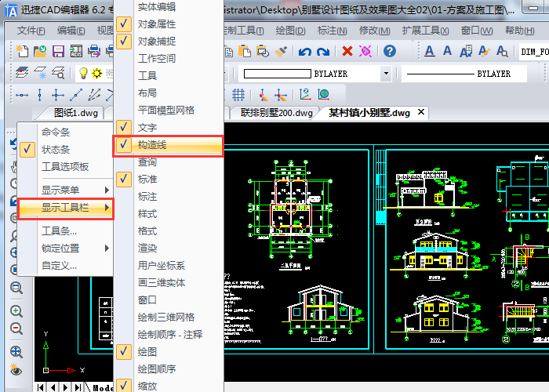
Task: Go to the first layout tab arrow
Action: [41, 387]
